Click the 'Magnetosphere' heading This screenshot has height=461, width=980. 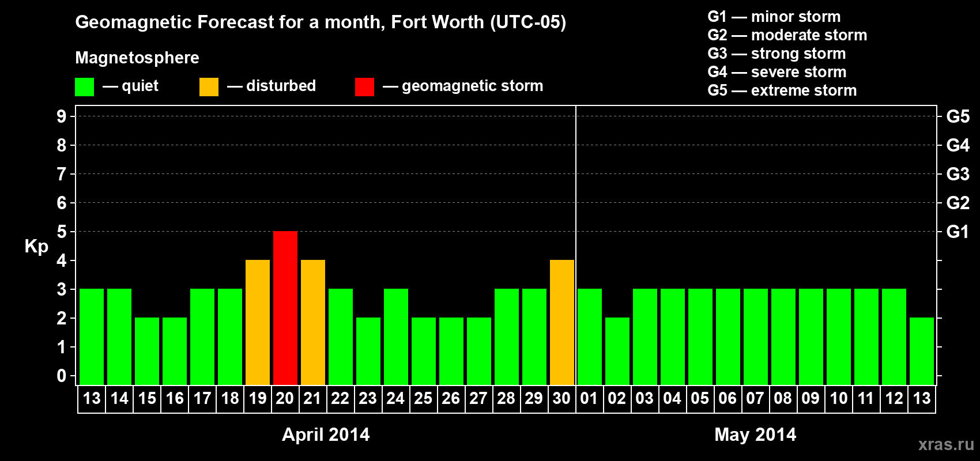(137, 58)
